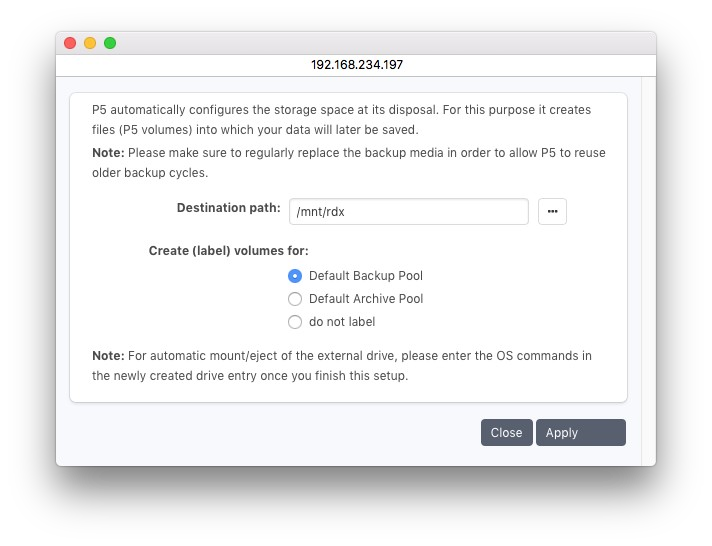Click the browse button with three dots

(552, 212)
